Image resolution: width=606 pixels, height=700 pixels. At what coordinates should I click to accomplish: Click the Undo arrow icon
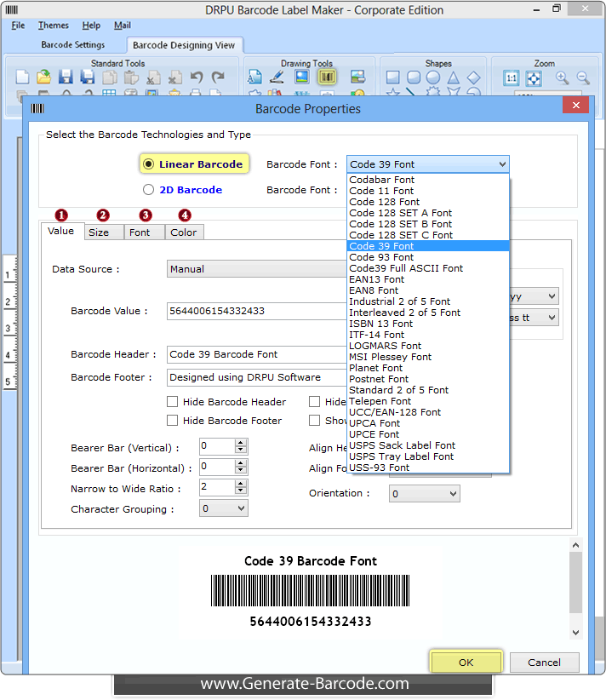click(x=197, y=77)
